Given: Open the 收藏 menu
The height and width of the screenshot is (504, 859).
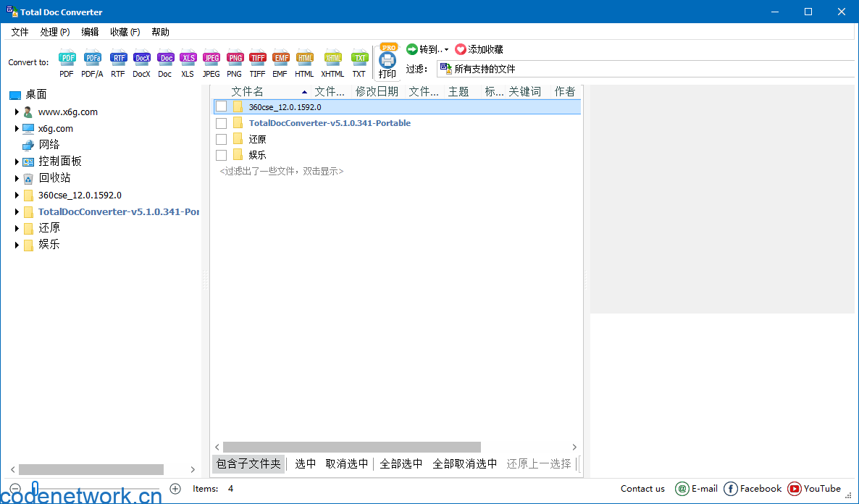Looking at the screenshot, I should (x=124, y=32).
